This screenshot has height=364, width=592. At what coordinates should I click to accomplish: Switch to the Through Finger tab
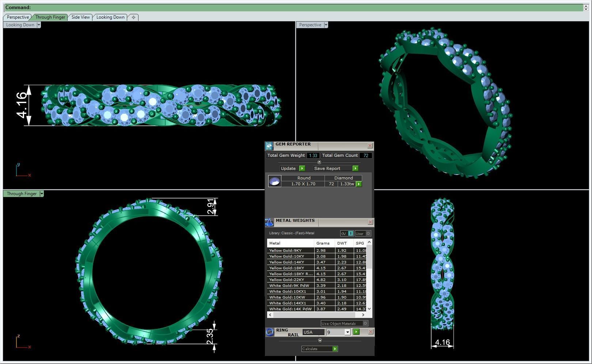pyautogui.click(x=50, y=17)
